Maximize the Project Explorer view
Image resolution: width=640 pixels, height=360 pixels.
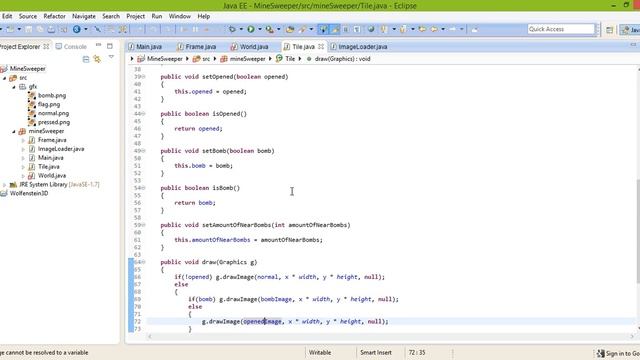click(110, 46)
